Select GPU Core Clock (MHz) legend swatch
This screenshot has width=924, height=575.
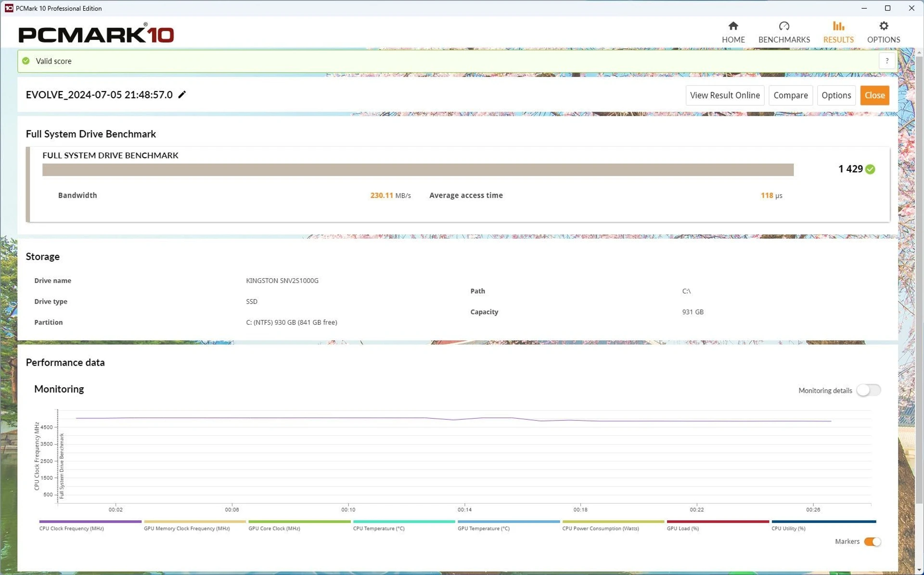point(299,522)
